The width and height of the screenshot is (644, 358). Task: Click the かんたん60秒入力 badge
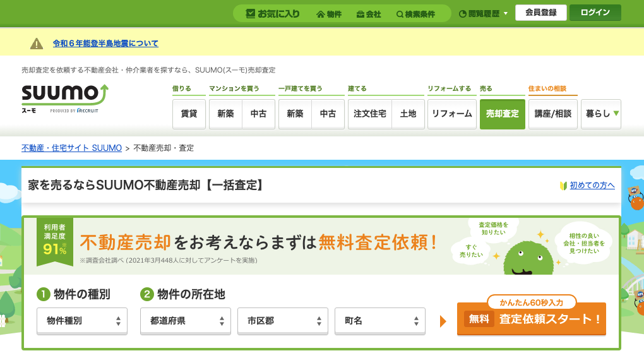[532, 302]
